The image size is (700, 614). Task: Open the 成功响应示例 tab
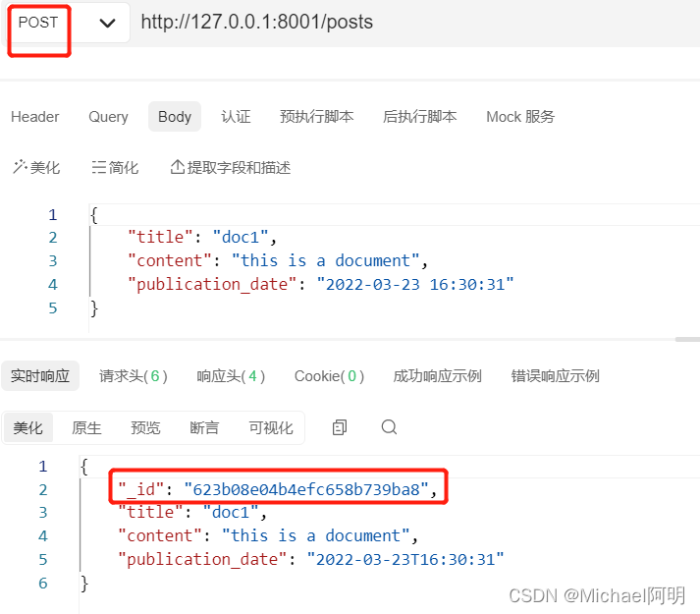[437, 376]
